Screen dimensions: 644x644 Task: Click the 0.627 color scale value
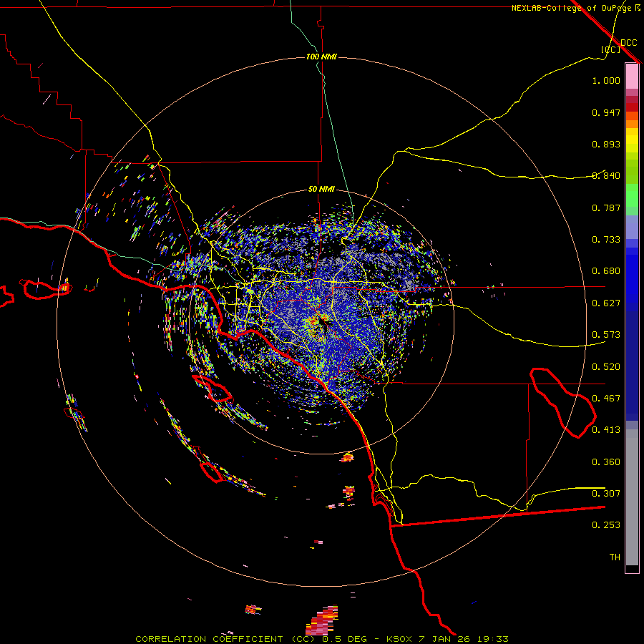[x=606, y=303]
